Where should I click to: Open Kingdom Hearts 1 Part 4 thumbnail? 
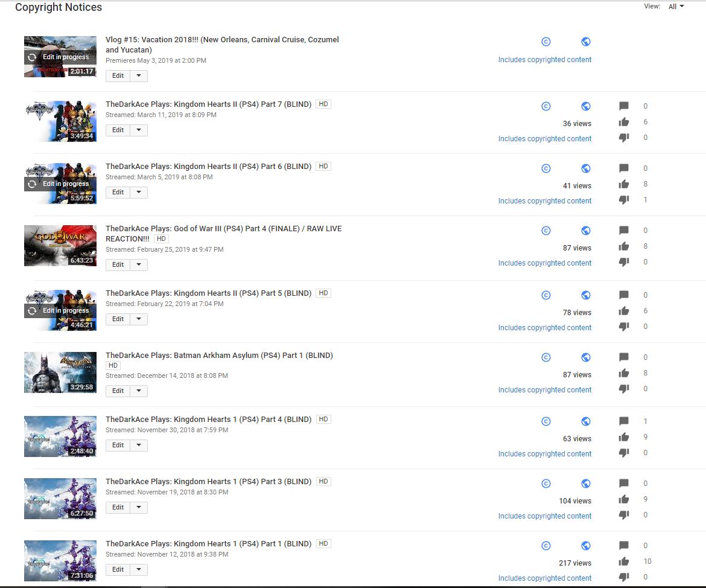pyautogui.click(x=60, y=436)
